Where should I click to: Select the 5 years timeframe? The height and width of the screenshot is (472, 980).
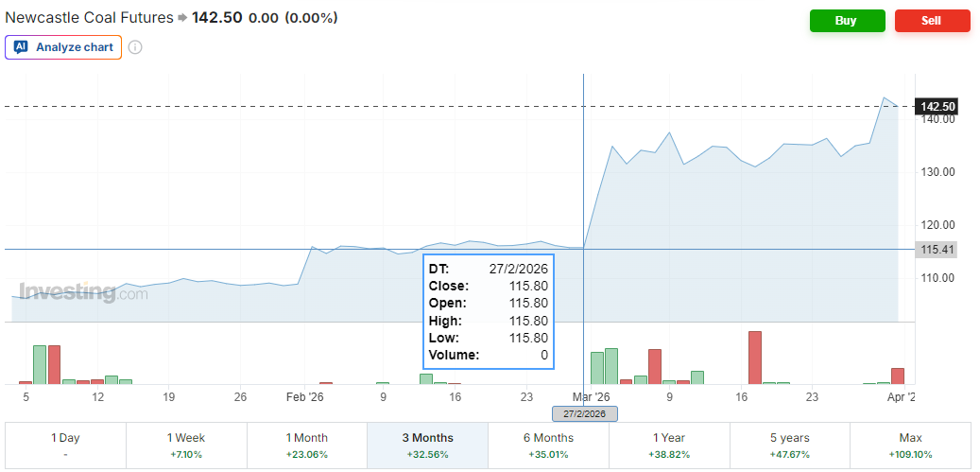pyautogui.click(x=789, y=446)
